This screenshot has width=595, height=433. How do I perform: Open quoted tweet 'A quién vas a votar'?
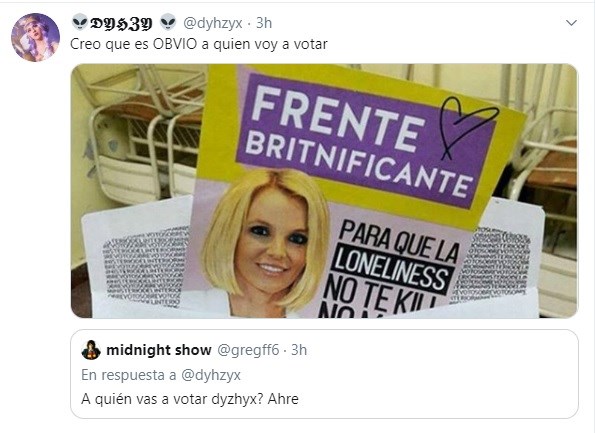tap(324, 374)
